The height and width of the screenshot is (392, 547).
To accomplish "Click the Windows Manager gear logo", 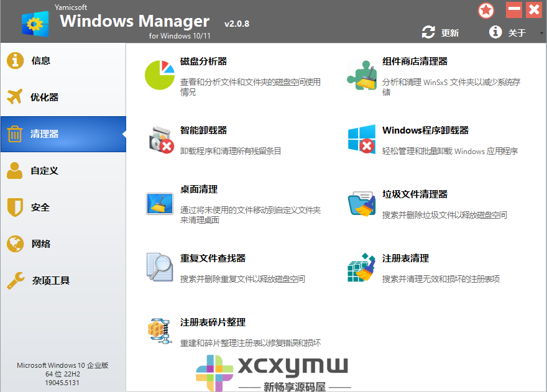I will pos(35,24).
